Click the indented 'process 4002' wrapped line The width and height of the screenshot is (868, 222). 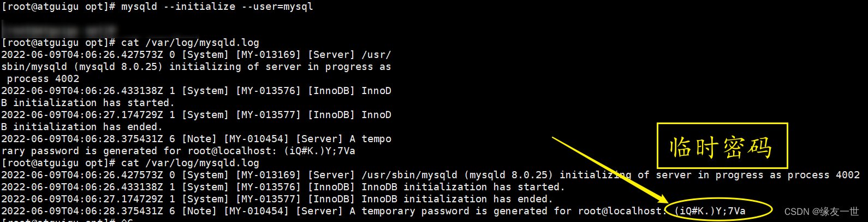pos(43,79)
